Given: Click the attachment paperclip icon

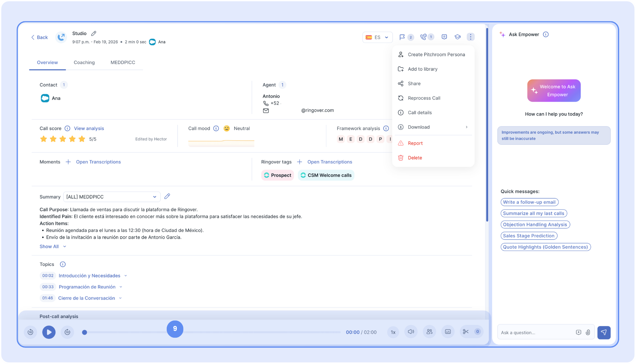Looking at the screenshot, I should [x=588, y=332].
